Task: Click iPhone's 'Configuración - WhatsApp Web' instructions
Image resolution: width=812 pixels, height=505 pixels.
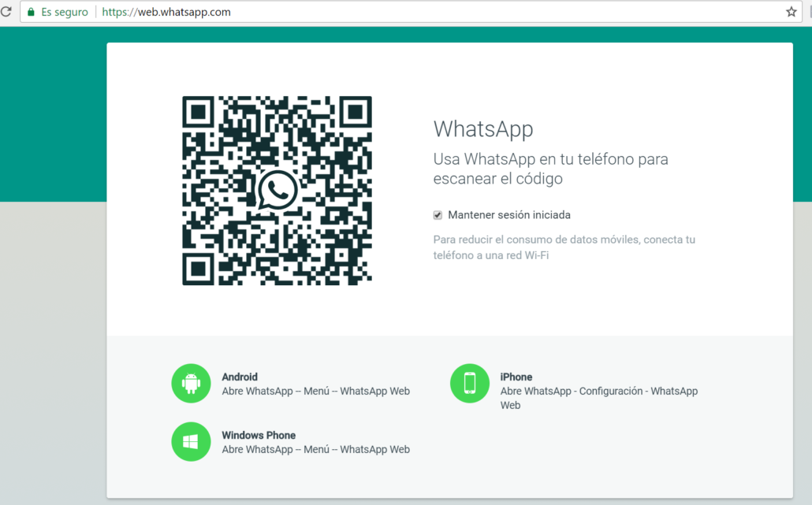Action: [x=599, y=398]
